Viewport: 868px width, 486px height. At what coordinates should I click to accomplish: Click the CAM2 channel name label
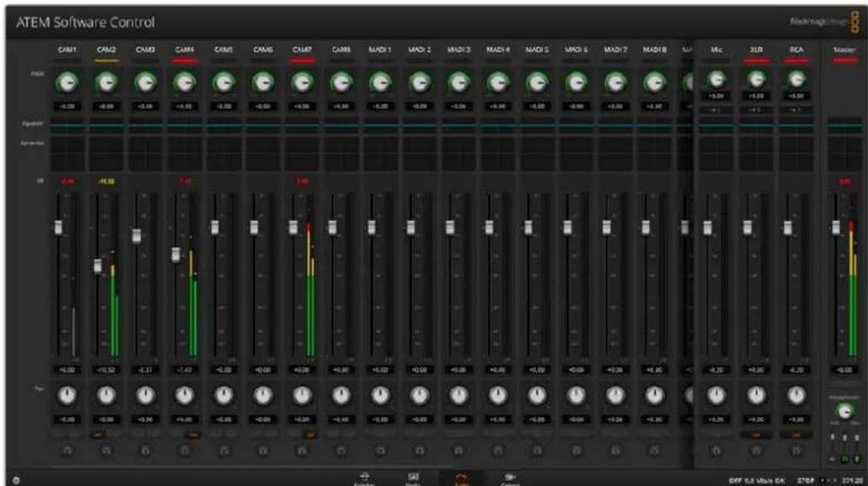107,50
